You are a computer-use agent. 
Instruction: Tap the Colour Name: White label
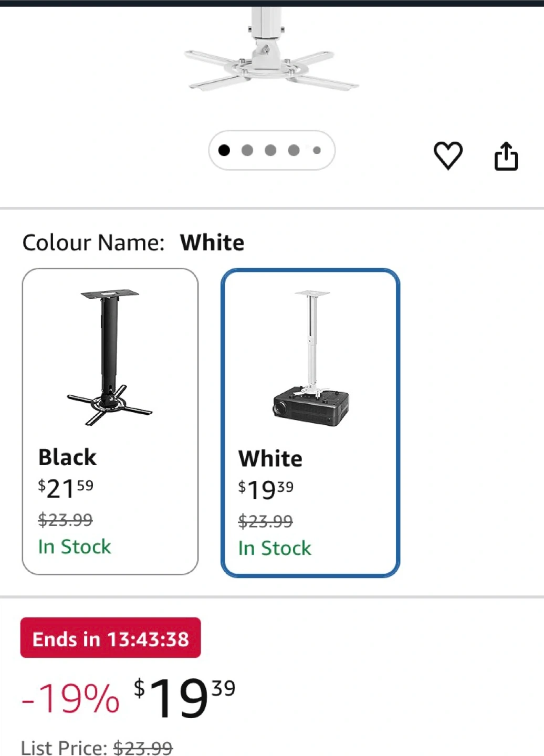click(133, 243)
